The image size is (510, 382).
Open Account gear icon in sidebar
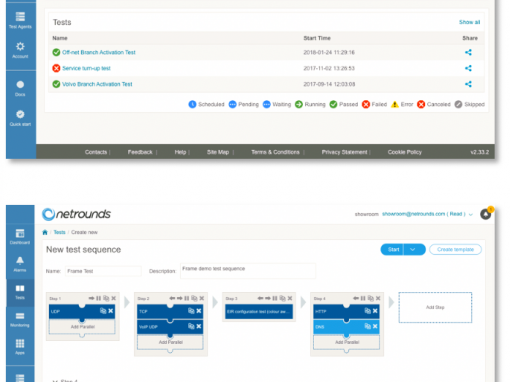(x=20, y=46)
